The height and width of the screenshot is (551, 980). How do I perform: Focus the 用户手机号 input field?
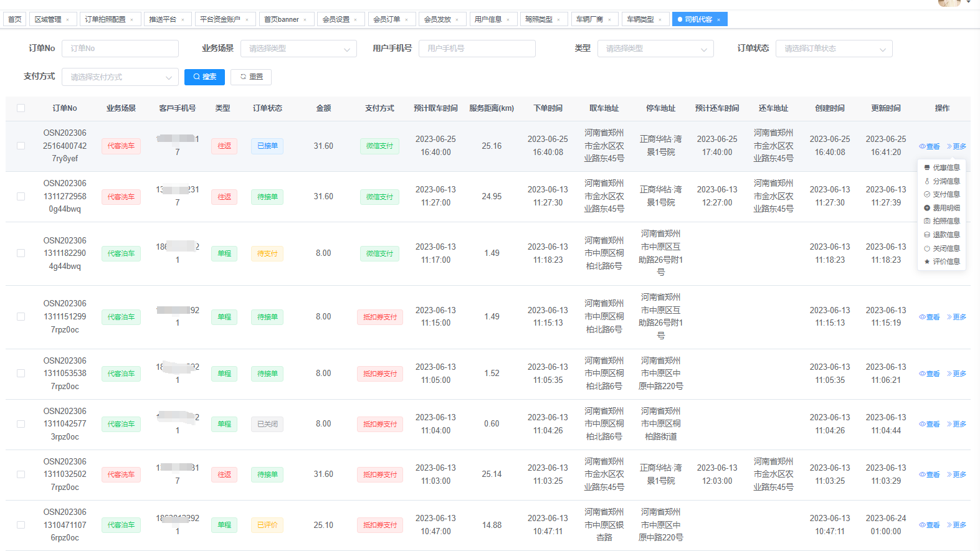[x=477, y=49]
